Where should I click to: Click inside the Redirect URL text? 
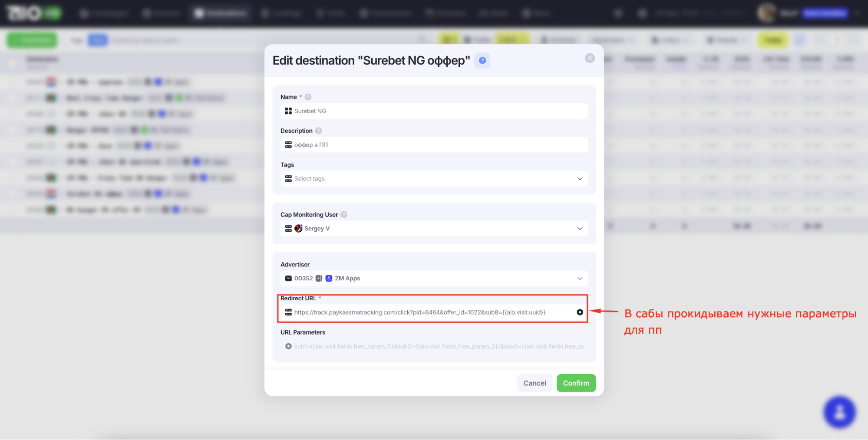tap(419, 312)
